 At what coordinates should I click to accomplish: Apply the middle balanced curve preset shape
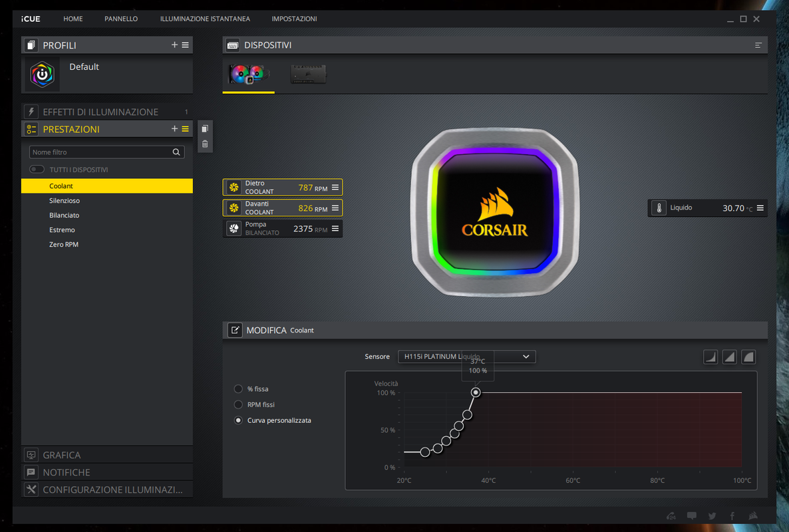(729, 357)
